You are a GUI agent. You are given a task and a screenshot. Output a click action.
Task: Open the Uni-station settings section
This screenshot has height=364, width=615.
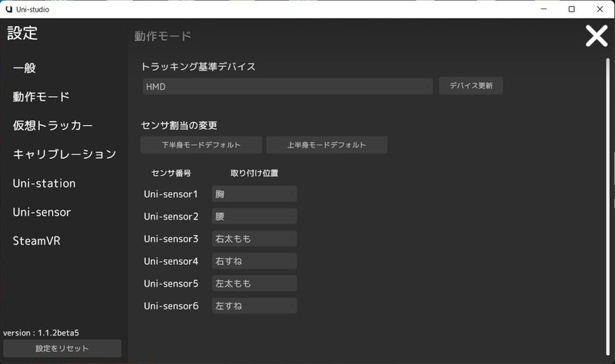[x=44, y=183]
